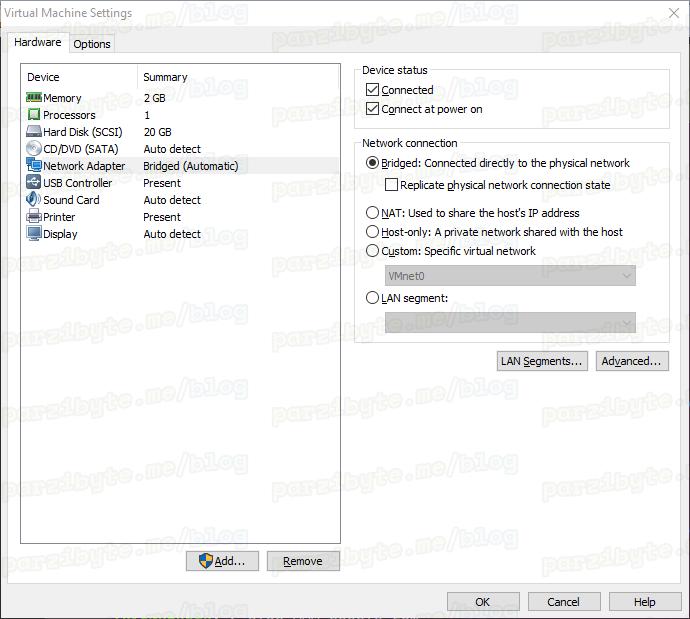Screen dimensions: 690x619
Task: Expand the LAN segment dropdown list
Action: pyautogui.click(x=510, y=322)
